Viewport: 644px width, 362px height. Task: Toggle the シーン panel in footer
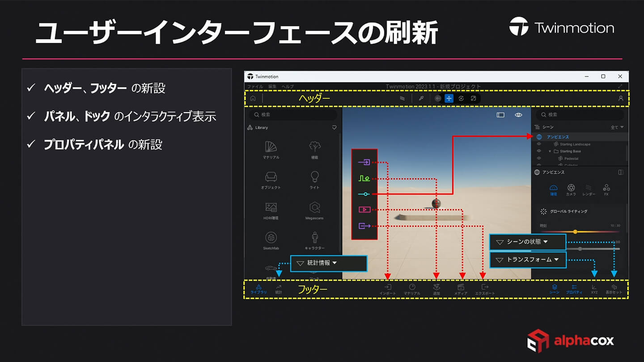554,290
